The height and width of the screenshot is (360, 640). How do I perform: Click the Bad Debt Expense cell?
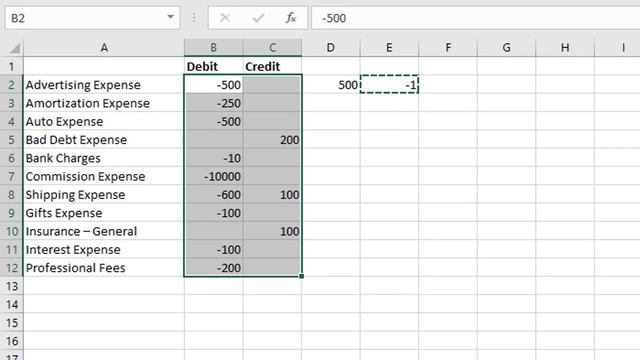tap(104, 140)
